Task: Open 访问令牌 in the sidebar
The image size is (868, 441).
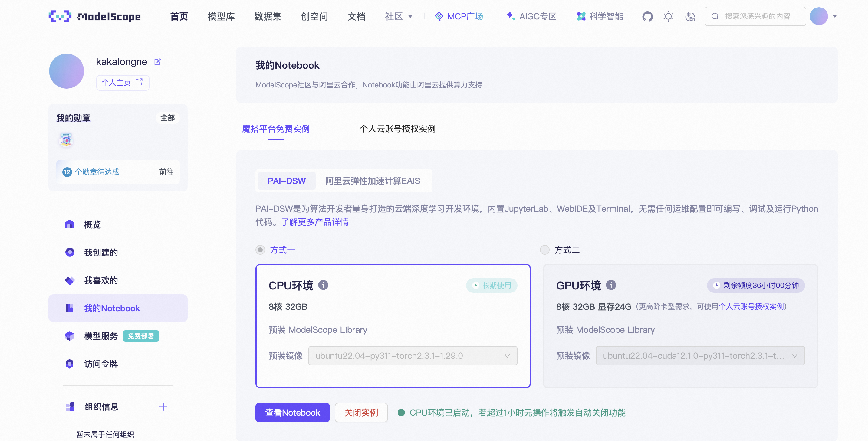Action: point(101,364)
